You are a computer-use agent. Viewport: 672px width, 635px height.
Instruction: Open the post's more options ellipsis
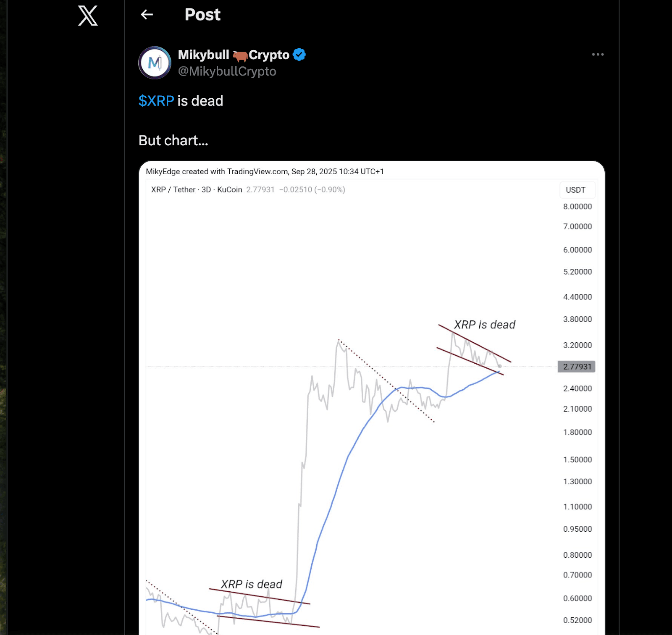[x=597, y=55]
